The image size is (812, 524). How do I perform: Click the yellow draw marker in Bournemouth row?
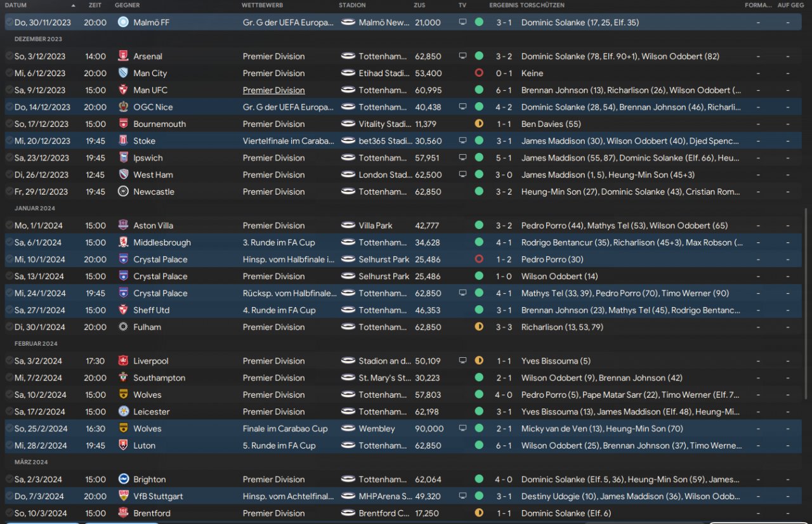click(479, 124)
